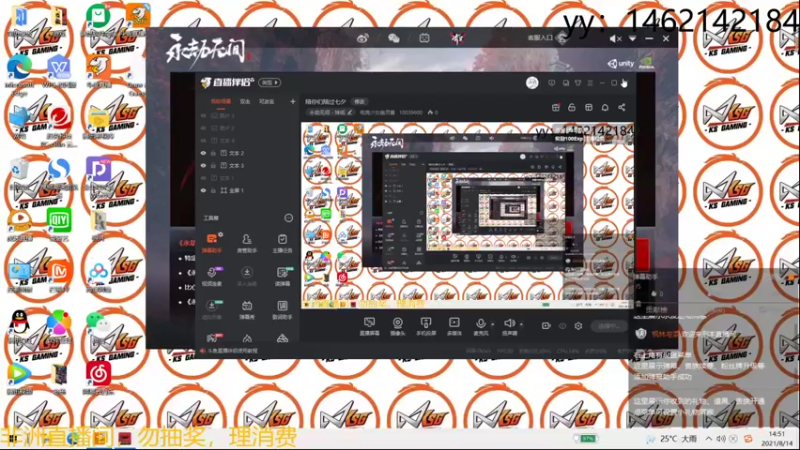Toggle lock on layer 文本 2
The height and width of the screenshot is (450, 800).
[213, 153]
